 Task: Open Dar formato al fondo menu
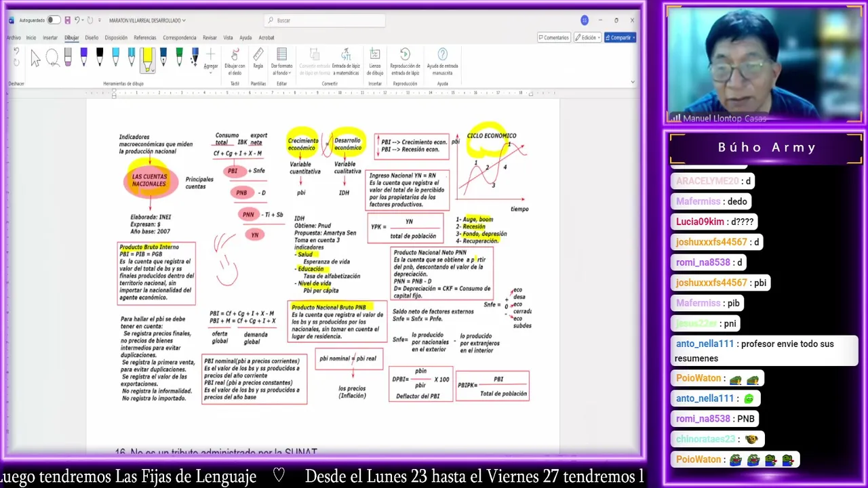[281, 62]
